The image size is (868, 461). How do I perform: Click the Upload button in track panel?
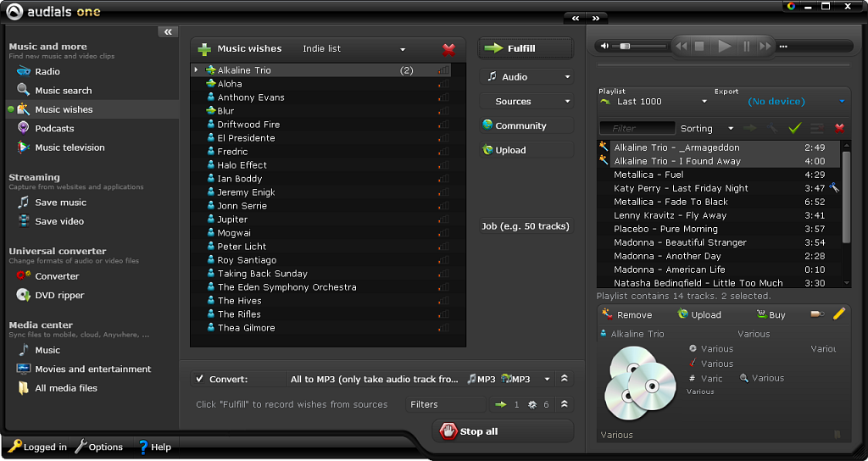pos(699,314)
